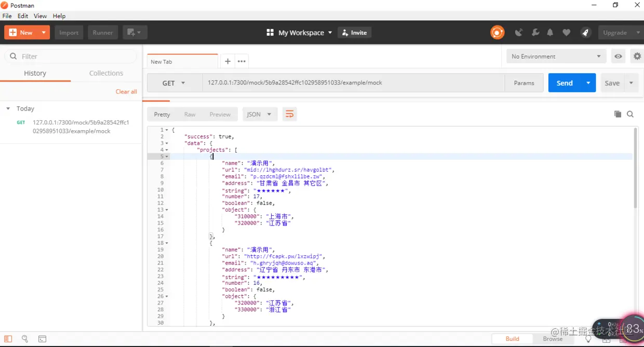Screen dimensions: 644x347
Task: Click the Upgrade button
Action: point(615,32)
